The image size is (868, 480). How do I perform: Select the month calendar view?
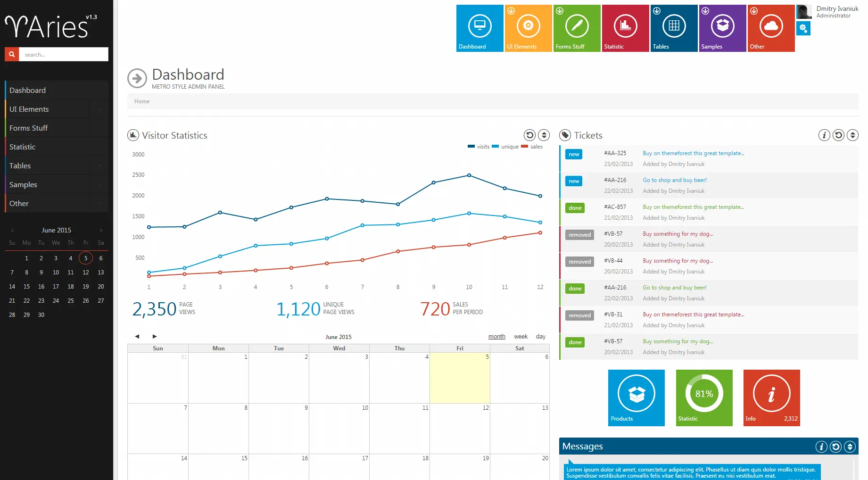(x=497, y=337)
